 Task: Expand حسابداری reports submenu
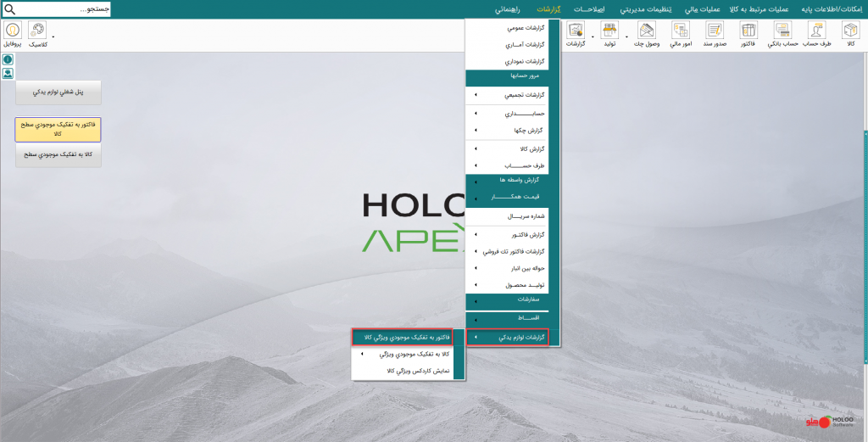(x=507, y=114)
